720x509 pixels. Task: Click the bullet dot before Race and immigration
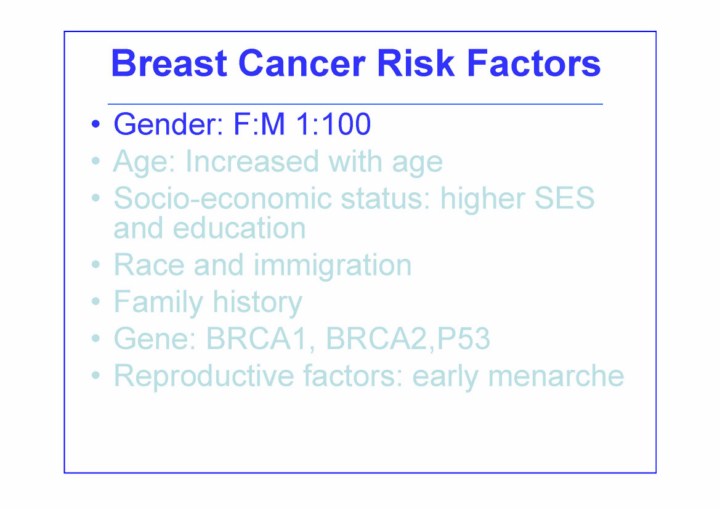click(95, 266)
